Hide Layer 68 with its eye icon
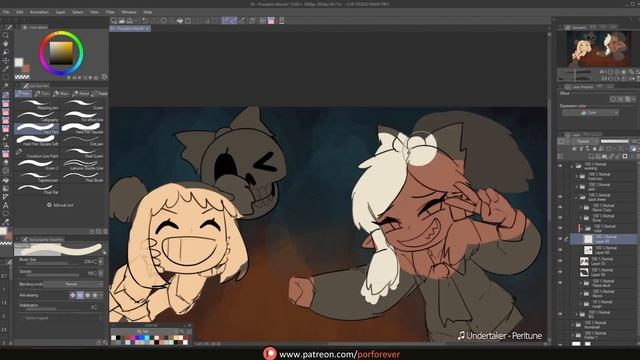The height and width of the screenshot is (360, 640). (560, 250)
